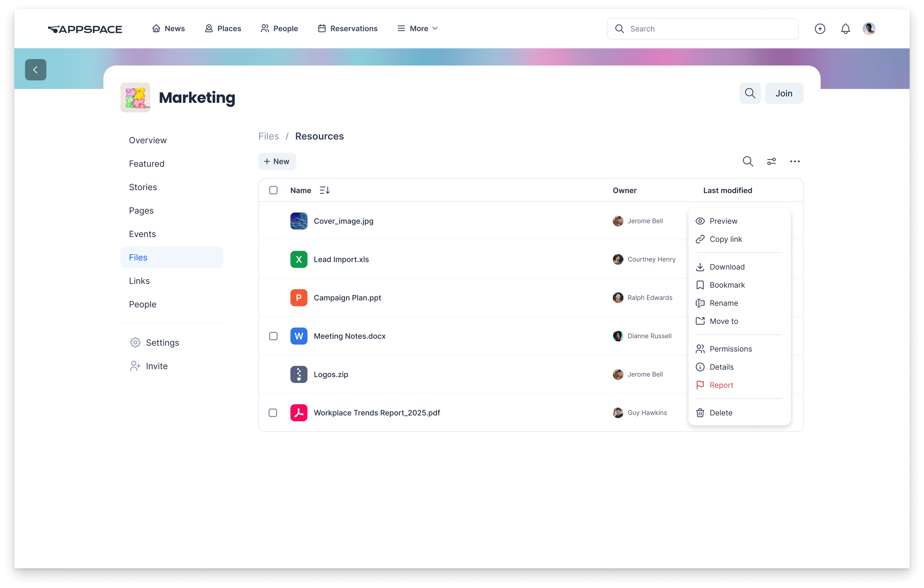Open the Files breadcrumb link
The width and height of the screenshot is (924, 588).
click(x=269, y=136)
